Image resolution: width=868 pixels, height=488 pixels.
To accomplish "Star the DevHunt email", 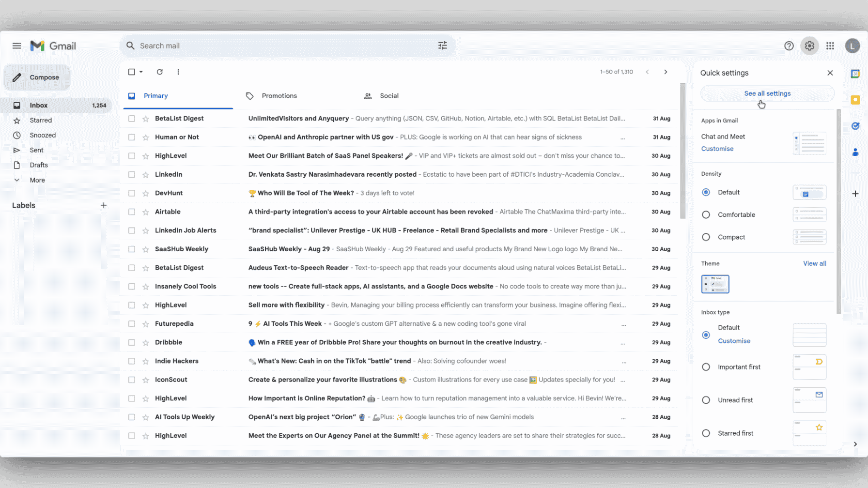I will [x=145, y=193].
